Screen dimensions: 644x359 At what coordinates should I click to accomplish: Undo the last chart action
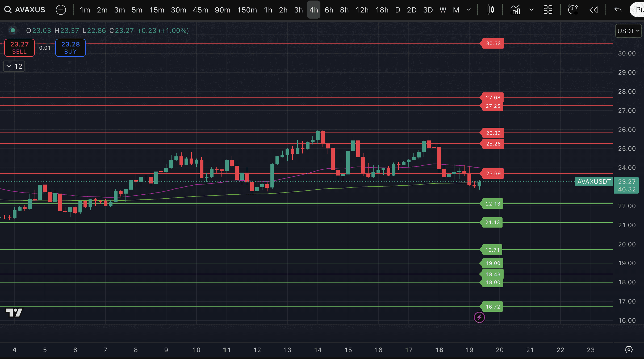[618, 10]
